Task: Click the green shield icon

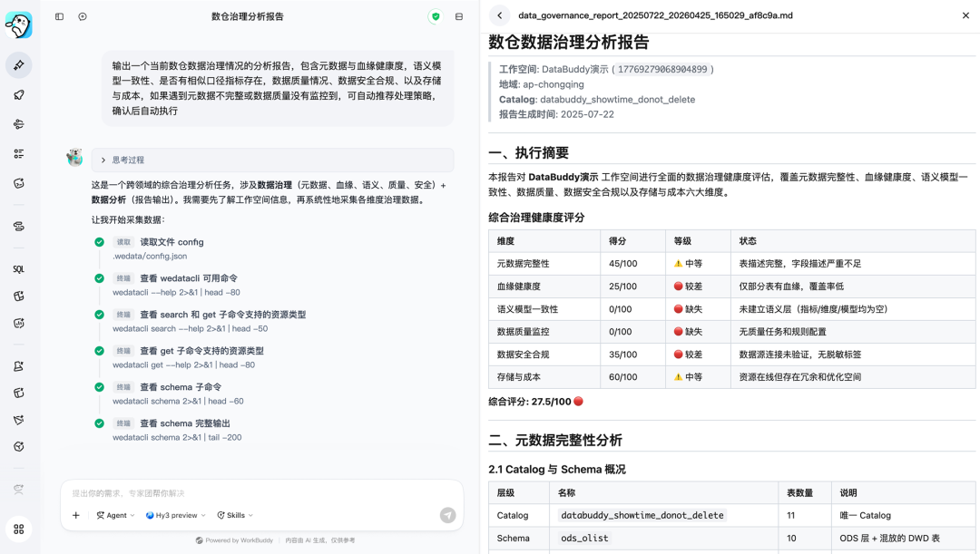Action: pyautogui.click(x=436, y=17)
